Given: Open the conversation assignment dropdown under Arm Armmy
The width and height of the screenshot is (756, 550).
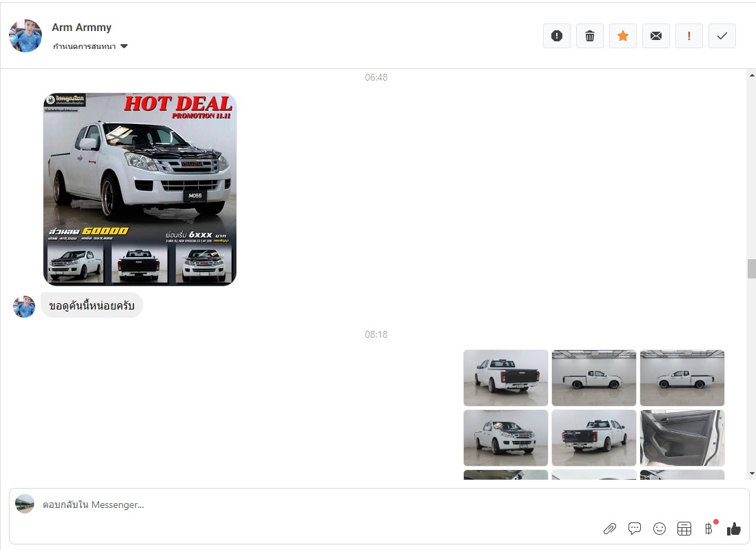Looking at the screenshot, I should (x=90, y=46).
